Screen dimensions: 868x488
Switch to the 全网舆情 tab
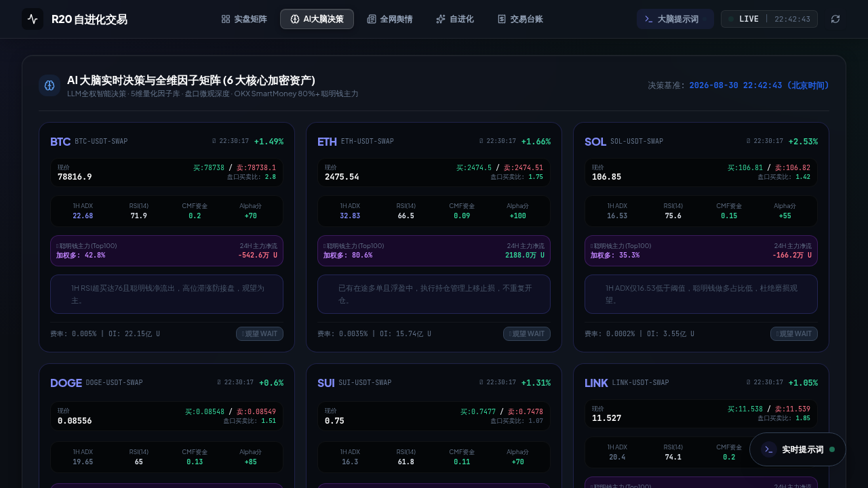(x=390, y=19)
